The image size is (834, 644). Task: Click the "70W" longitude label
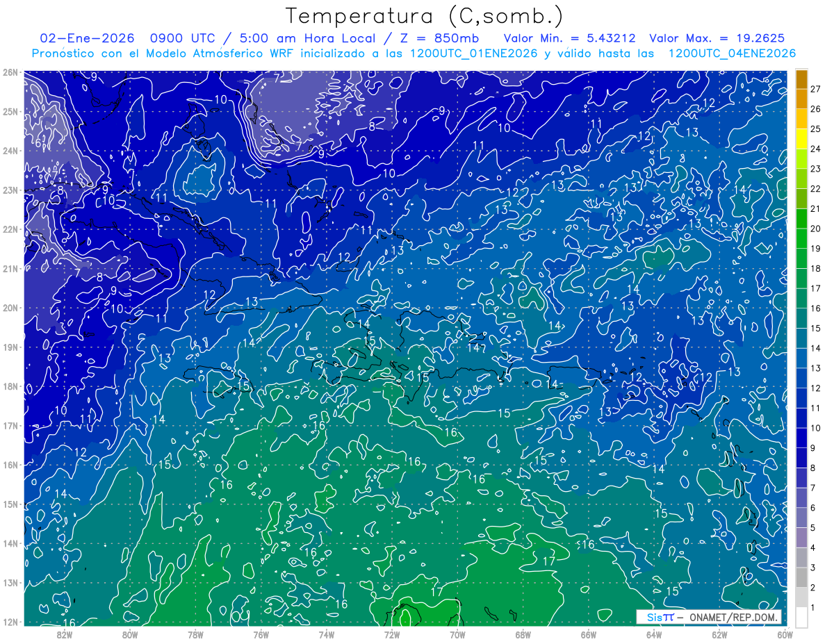457,634
